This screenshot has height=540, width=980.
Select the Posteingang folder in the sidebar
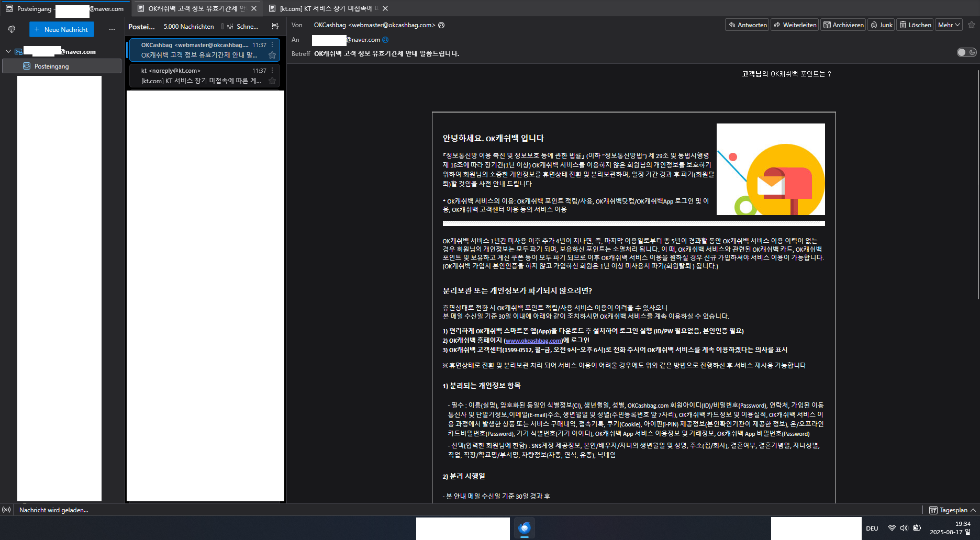coord(62,66)
